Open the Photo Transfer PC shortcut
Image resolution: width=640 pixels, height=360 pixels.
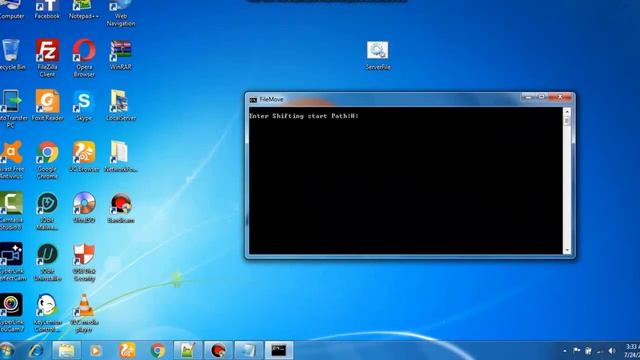click(11, 109)
